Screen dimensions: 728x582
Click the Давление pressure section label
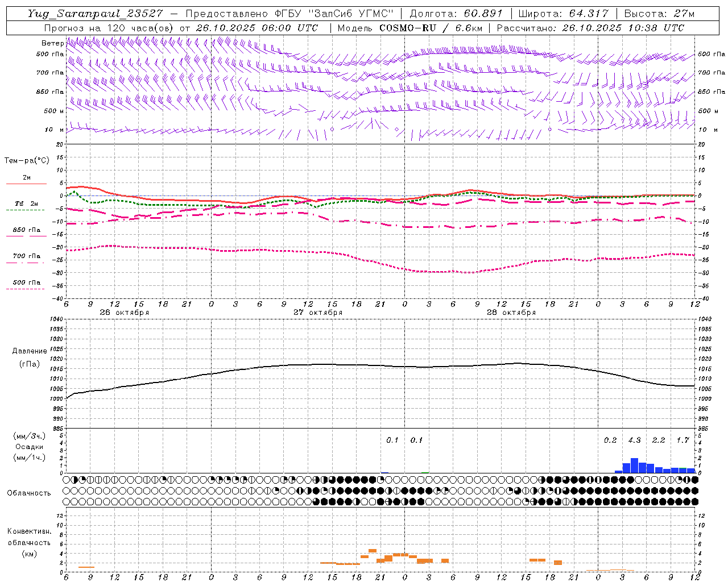point(29,351)
